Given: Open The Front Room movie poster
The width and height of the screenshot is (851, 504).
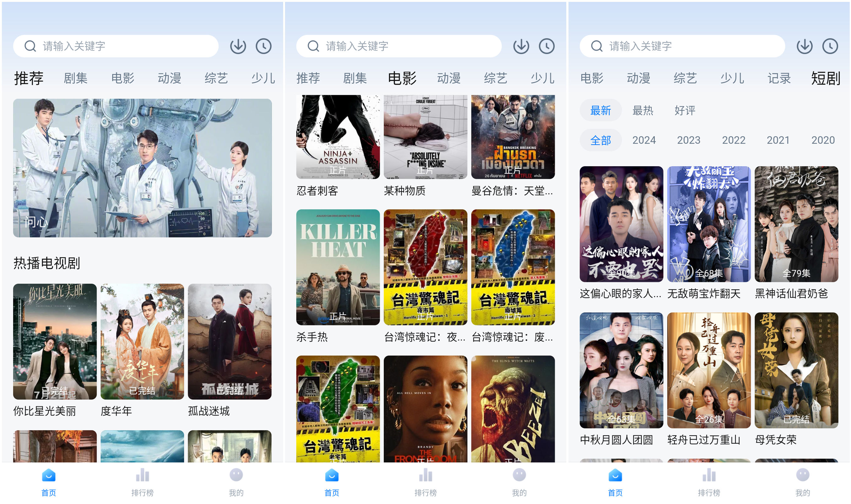Looking at the screenshot, I should [425, 409].
